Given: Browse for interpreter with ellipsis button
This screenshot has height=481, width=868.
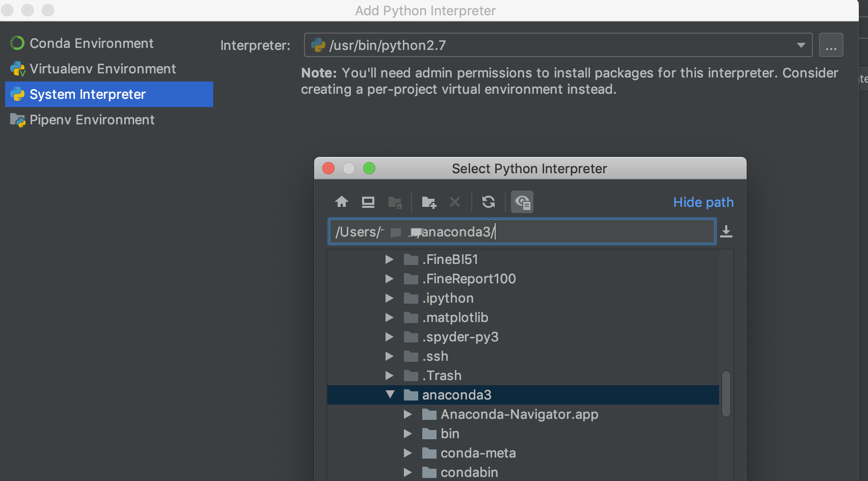Looking at the screenshot, I should click(x=831, y=45).
